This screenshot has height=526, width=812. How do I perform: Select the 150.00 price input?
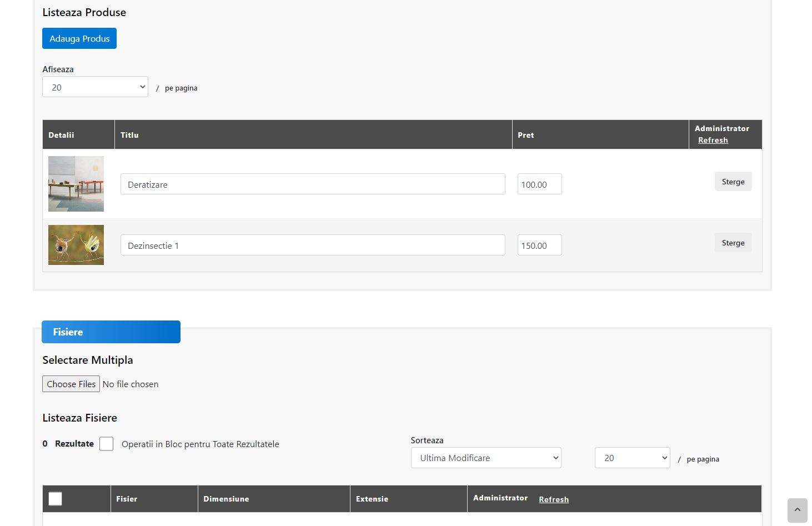pos(539,245)
